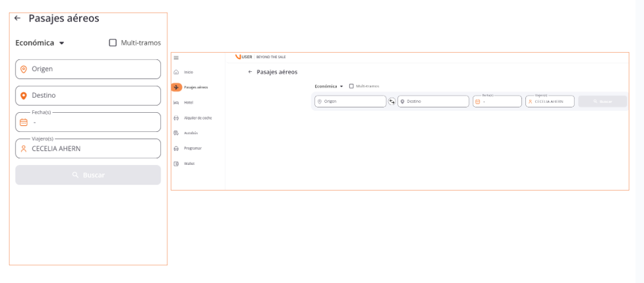Click the Origen field in mobile view

[x=88, y=69]
